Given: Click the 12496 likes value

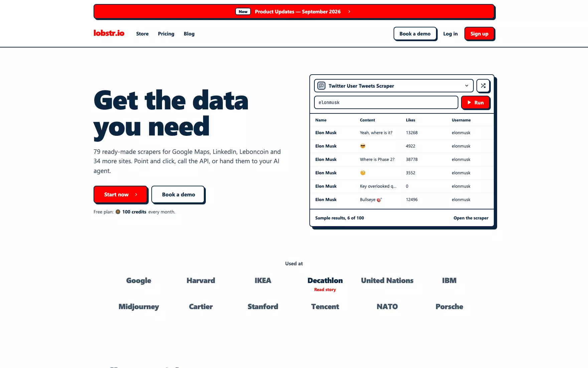Looking at the screenshot, I should (x=412, y=200).
